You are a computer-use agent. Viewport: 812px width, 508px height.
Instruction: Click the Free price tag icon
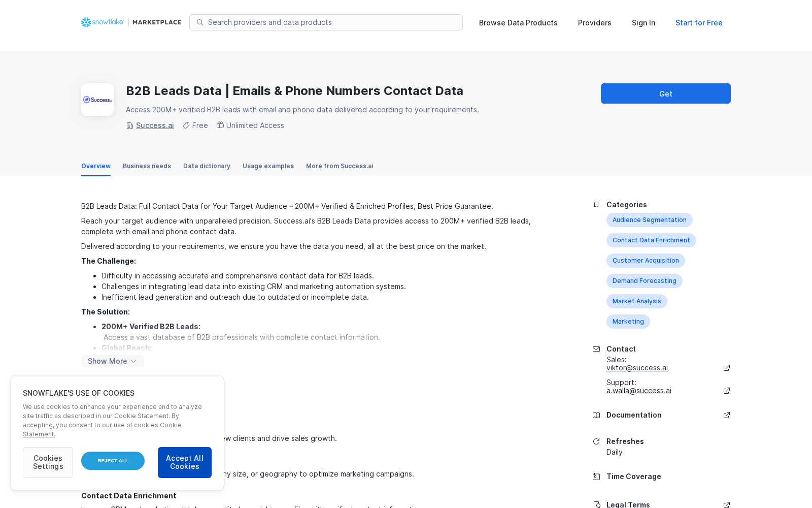pos(186,125)
